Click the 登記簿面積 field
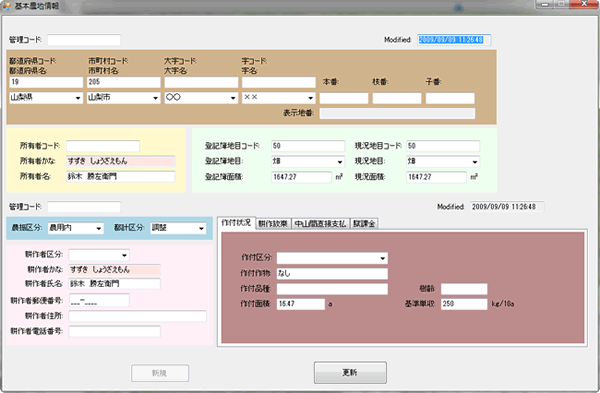The height and width of the screenshot is (393, 600). [x=302, y=177]
